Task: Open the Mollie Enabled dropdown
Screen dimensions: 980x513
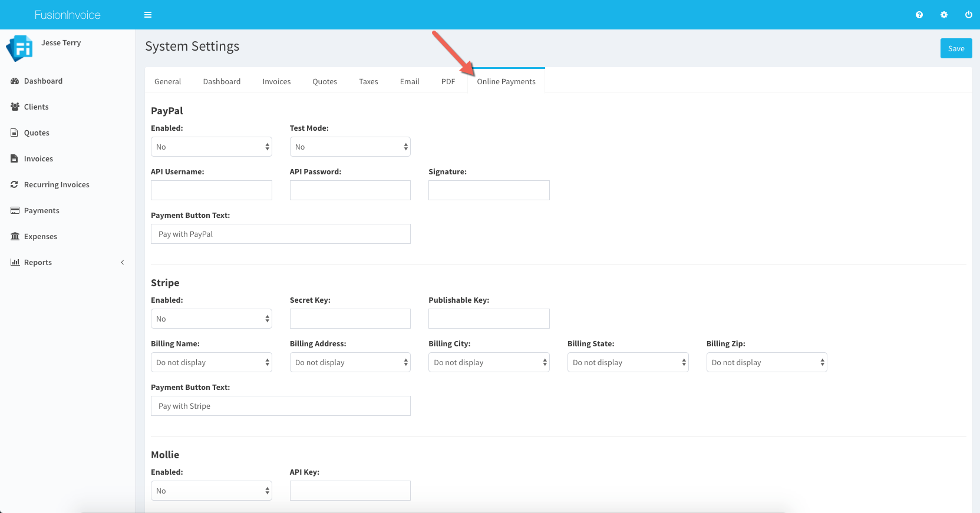Action: pos(211,491)
